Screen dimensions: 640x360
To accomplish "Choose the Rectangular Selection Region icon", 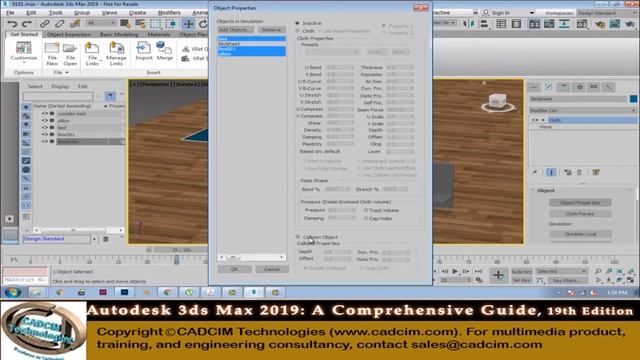I will 156,24.
